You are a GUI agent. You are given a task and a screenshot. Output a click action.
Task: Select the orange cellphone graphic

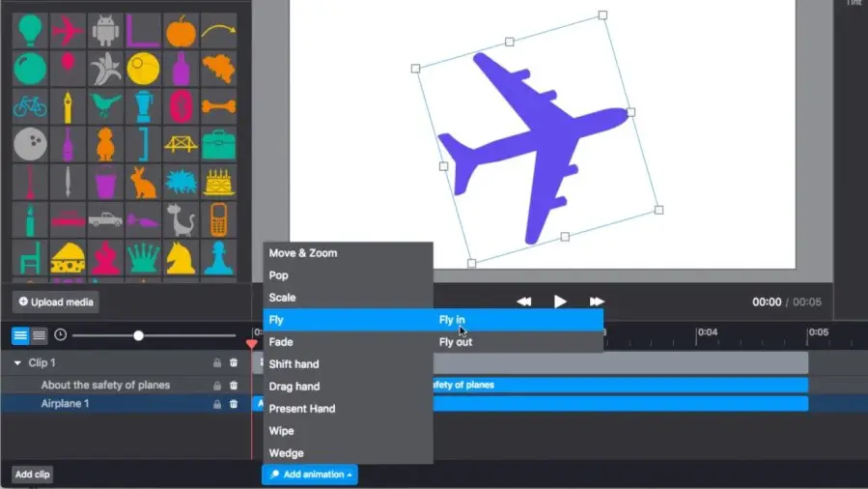coord(218,219)
